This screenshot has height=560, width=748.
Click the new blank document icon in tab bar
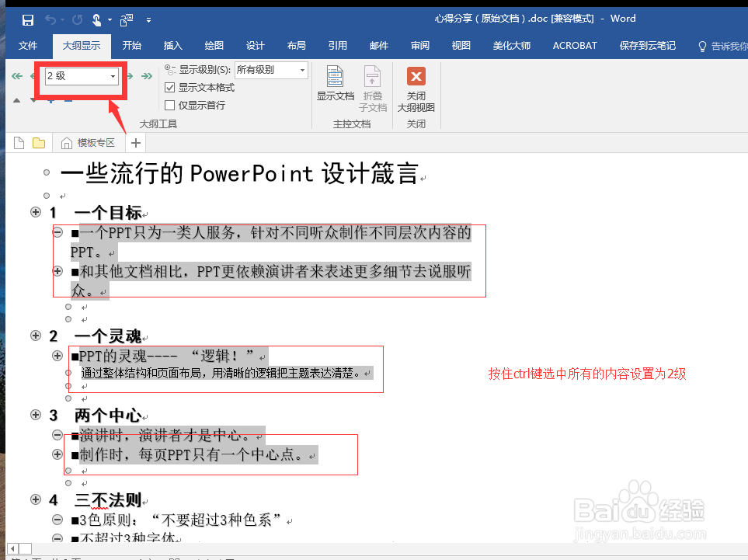(19, 143)
